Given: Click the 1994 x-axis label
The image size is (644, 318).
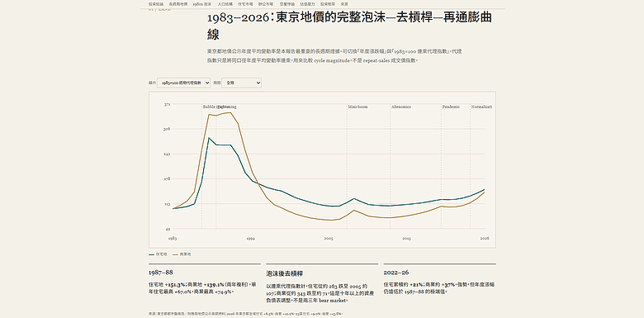Looking at the screenshot, I should (250, 239).
